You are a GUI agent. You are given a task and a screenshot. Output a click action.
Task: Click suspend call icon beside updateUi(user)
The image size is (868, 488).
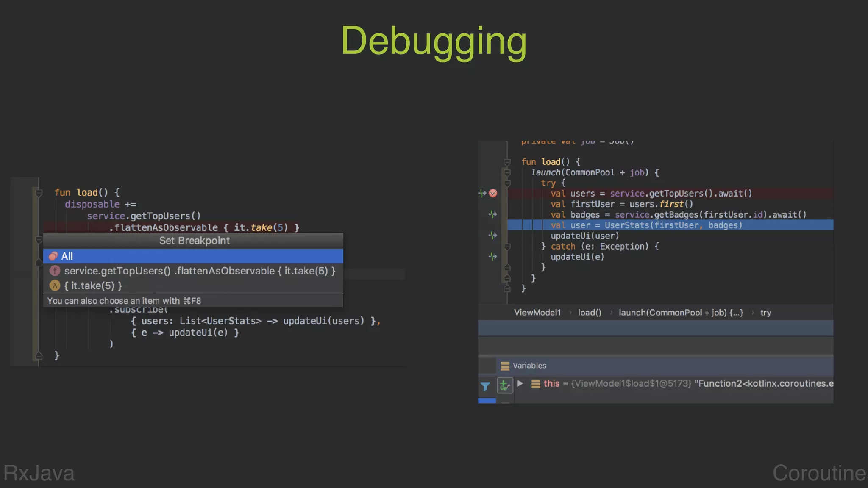coord(492,235)
